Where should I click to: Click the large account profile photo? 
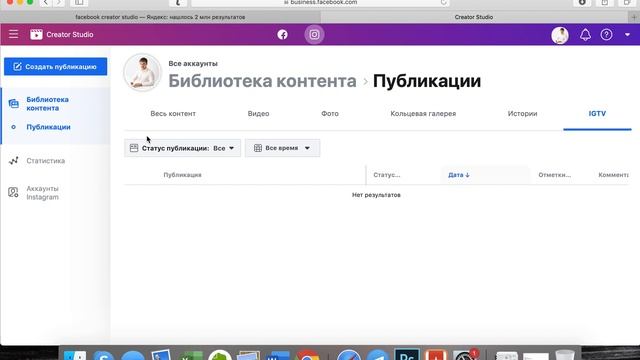[x=142, y=73]
